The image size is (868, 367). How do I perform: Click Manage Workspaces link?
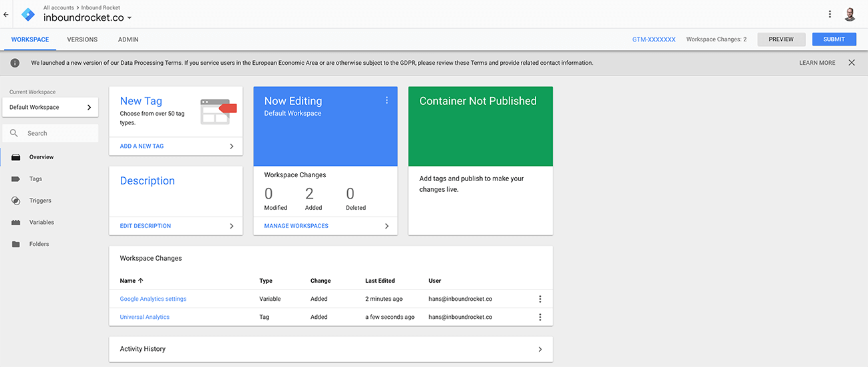(296, 226)
